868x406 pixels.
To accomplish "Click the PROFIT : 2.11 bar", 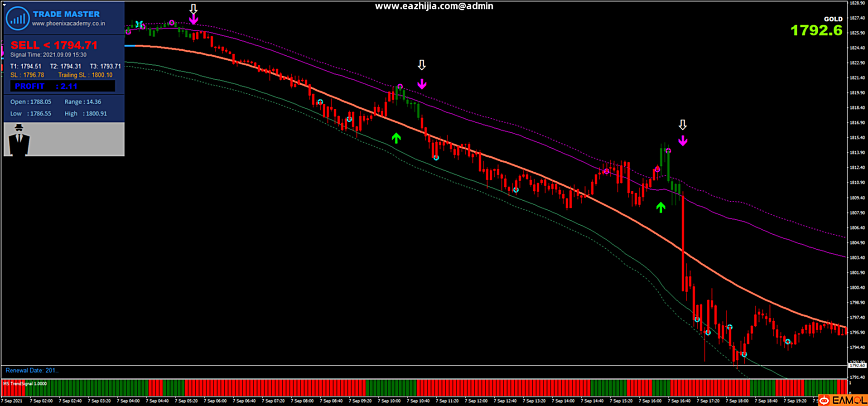I will click(x=63, y=86).
